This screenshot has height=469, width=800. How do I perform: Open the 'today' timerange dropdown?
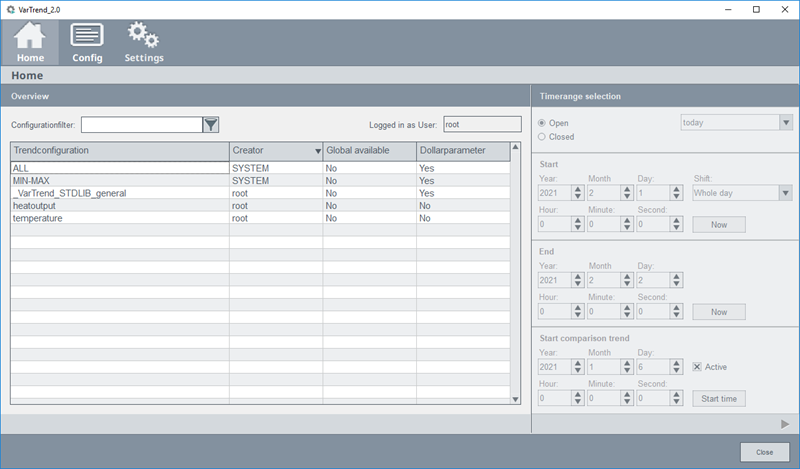click(x=786, y=122)
